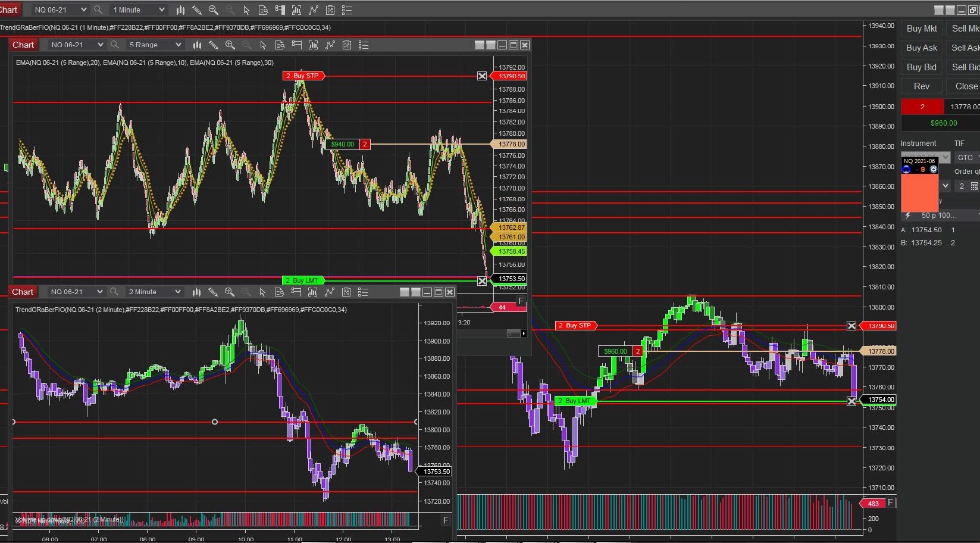Click gear icon on NQ 2021-06 widget

point(934,169)
